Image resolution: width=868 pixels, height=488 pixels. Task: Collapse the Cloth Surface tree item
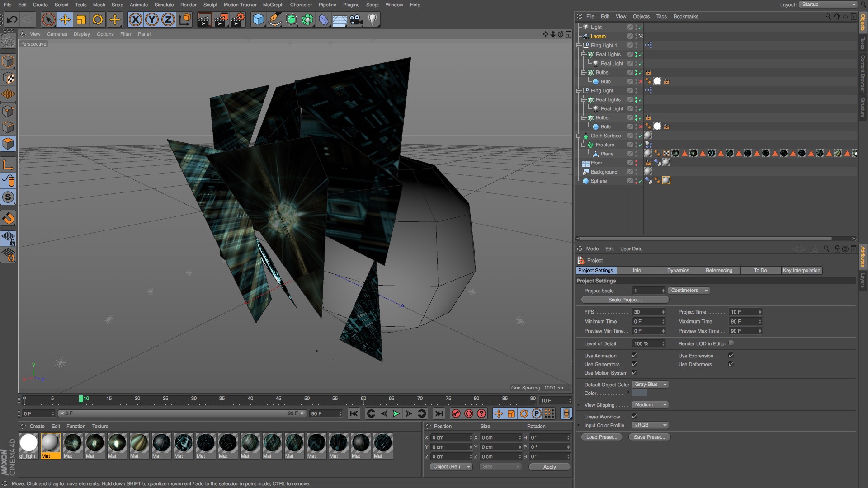click(579, 136)
